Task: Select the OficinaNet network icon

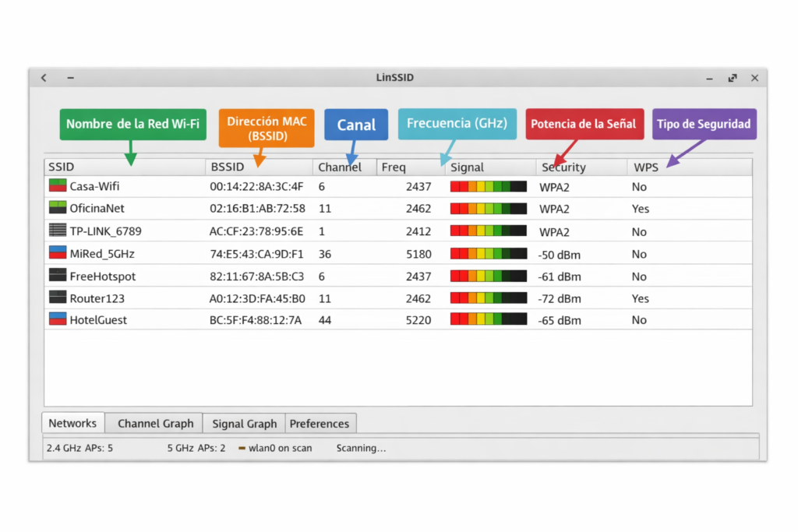Action: (x=57, y=208)
